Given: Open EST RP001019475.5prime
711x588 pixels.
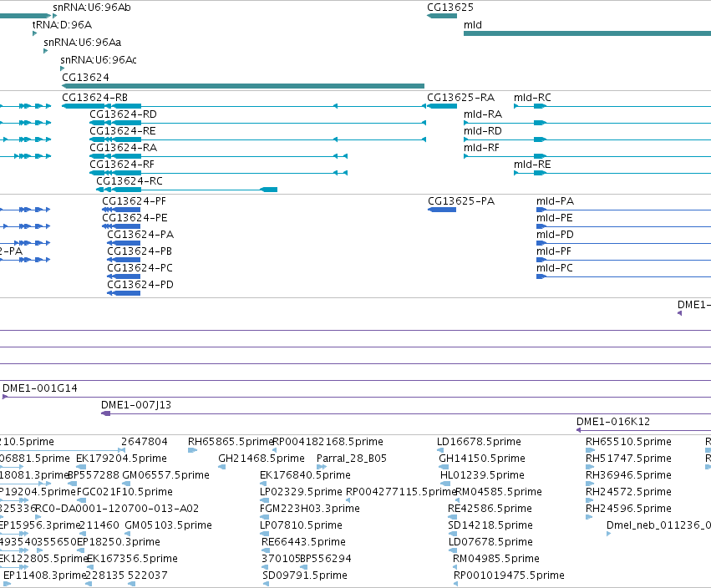Looking at the screenshot, I should point(509,575).
